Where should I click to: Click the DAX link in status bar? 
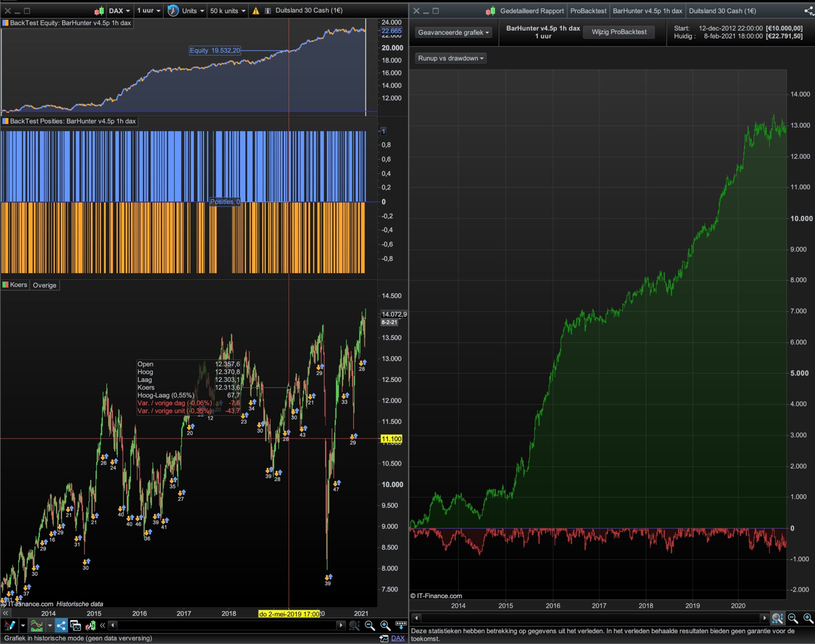pyautogui.click(x=398, y=638)
